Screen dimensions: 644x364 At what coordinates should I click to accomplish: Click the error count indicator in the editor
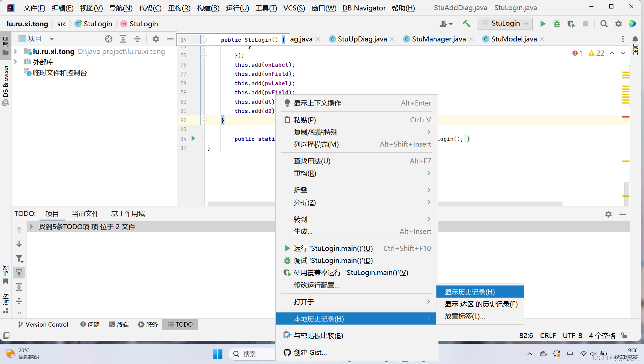pos(578,53)
